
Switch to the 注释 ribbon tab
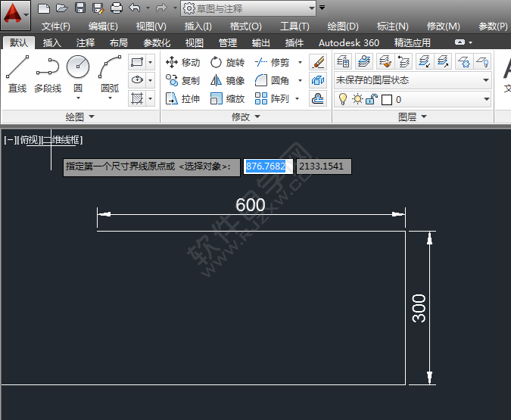coord(85,42)
